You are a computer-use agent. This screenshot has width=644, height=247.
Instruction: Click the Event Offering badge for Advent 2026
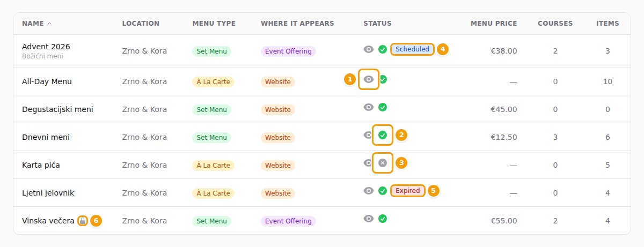(x=288, y=51)
